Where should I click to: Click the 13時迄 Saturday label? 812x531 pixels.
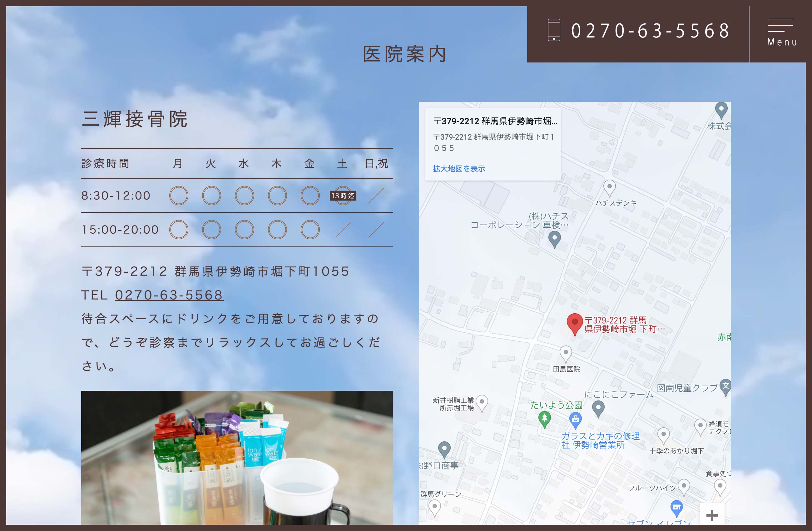pyautogui.click(x=343, y=196)
